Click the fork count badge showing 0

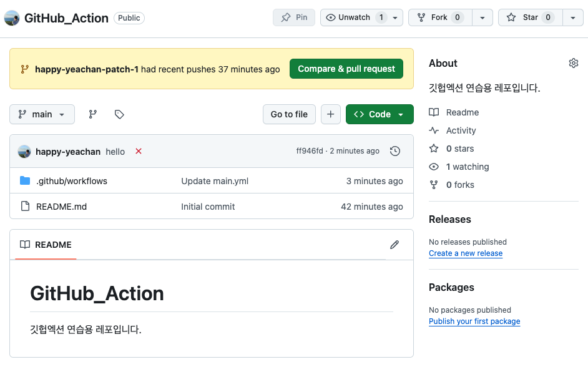457,17
